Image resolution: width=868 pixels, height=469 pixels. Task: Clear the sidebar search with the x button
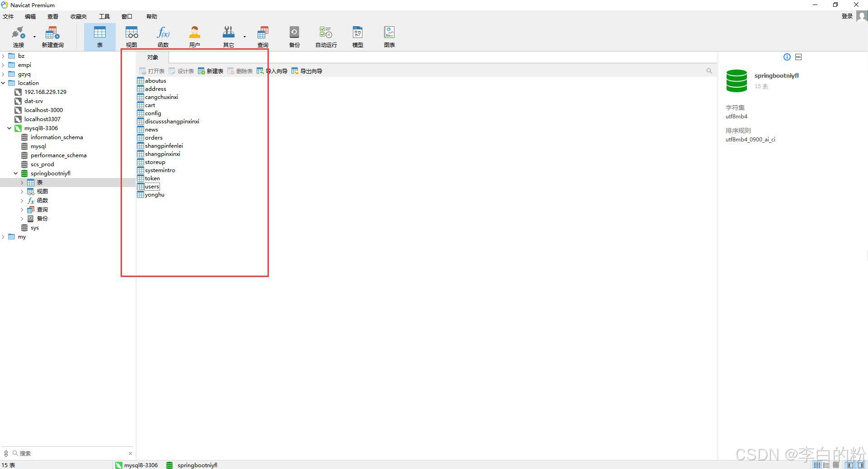pyautogui.click(x=131, y=453)
